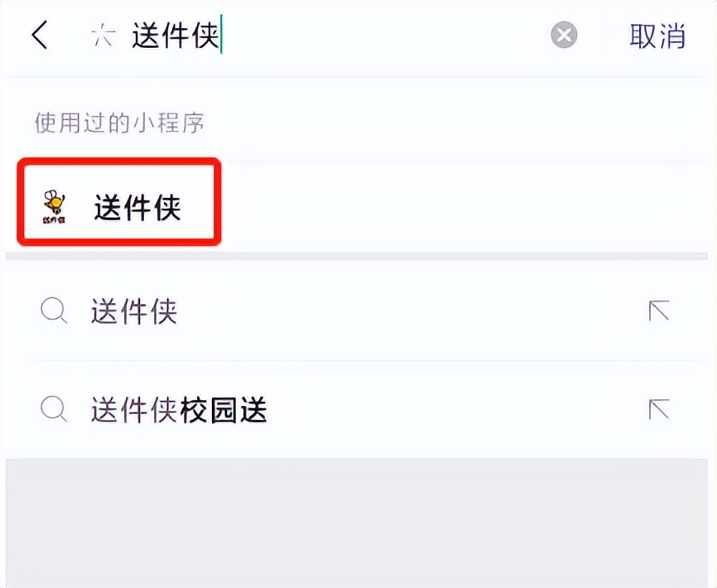Tap the 使用过的小程序 section header

[119, 123]
